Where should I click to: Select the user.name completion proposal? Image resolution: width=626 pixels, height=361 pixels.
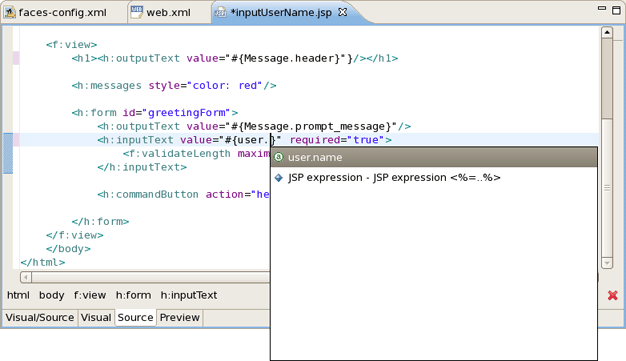[x=434, y=157]
